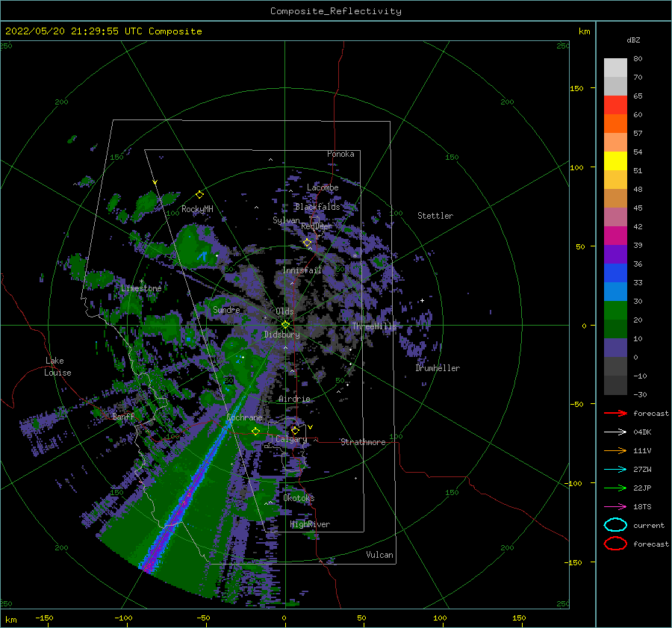672x628 pixels.
Task: Click the Strathmore label
Action: 363,442
